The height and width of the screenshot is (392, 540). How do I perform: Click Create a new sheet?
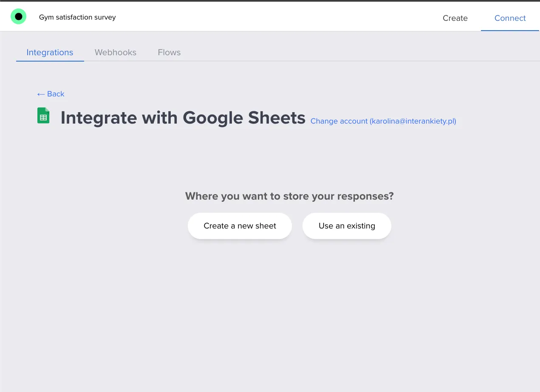[x=240, y=226]
